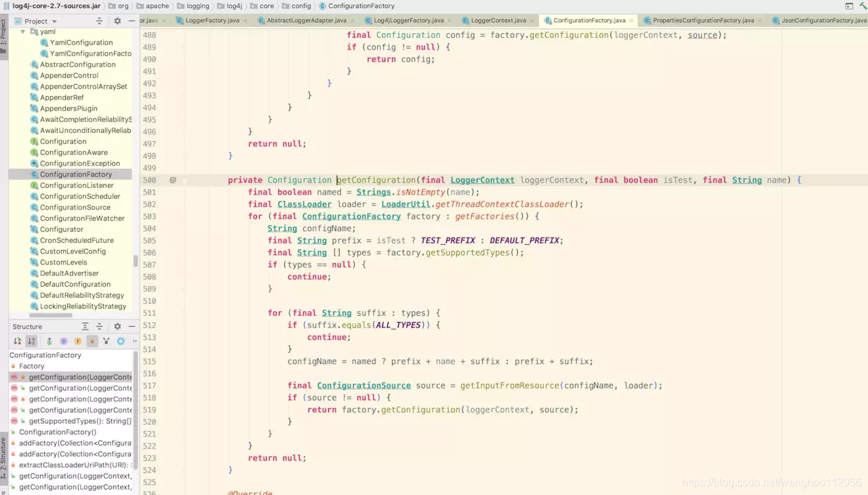Collapse the yaml package folder
868x495 pixels.
[23, 31]
